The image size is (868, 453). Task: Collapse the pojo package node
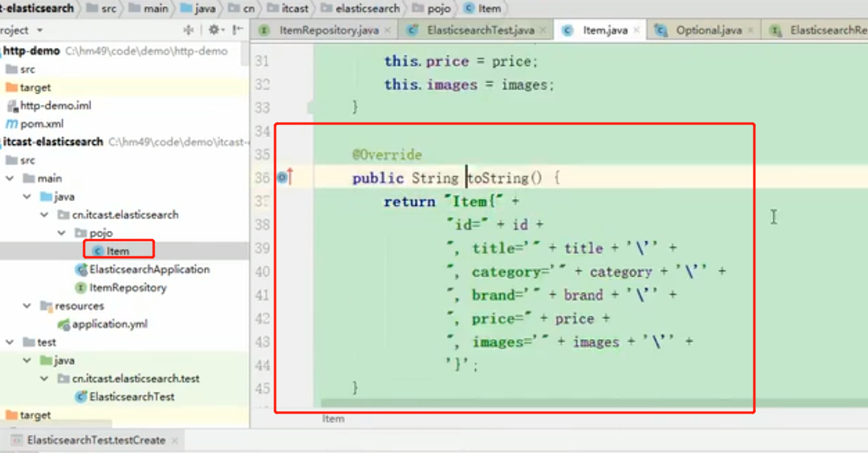pos(62,234)
